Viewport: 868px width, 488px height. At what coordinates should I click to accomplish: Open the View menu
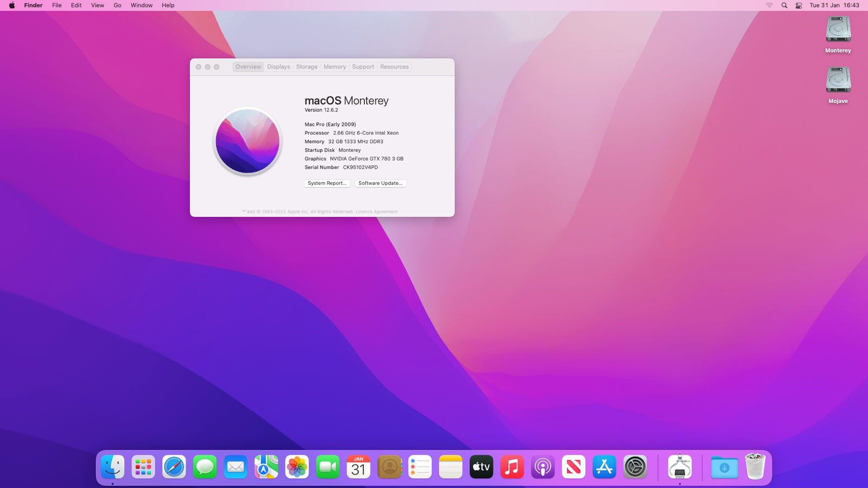pyautogui.click(x=98, y=5)
